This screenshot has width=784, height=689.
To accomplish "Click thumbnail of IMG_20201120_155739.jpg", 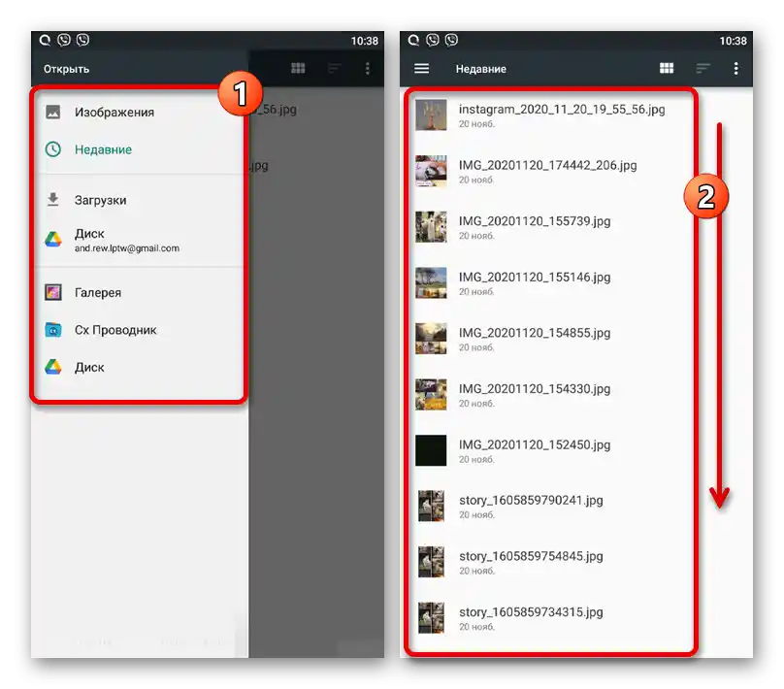I will tap(431, 227).
